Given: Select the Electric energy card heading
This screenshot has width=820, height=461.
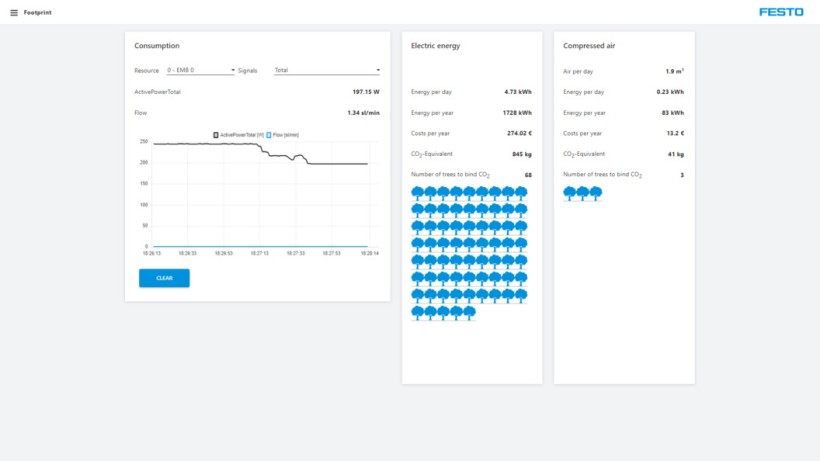Looking at the screenshot, I should [x=436, y=46].
